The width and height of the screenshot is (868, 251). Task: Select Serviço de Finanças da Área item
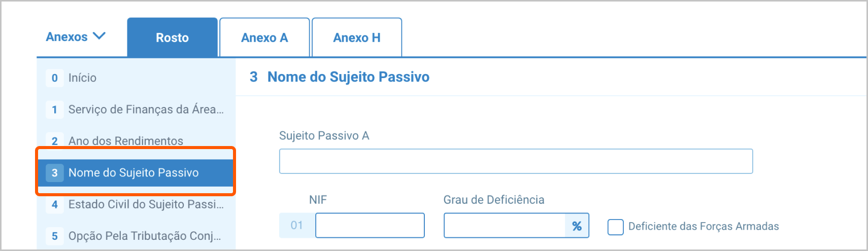(146, 110)
